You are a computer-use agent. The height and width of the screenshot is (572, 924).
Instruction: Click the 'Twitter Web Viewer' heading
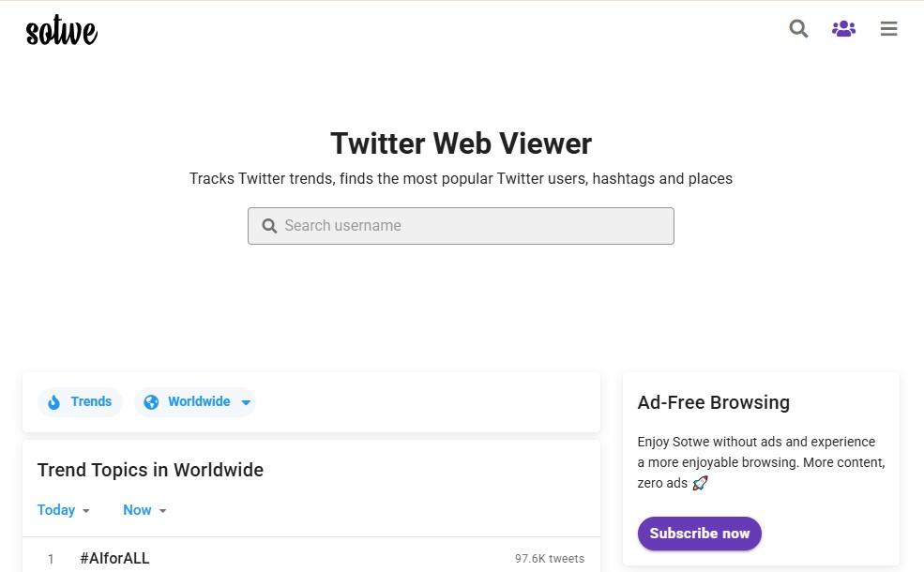click(461, 143)
